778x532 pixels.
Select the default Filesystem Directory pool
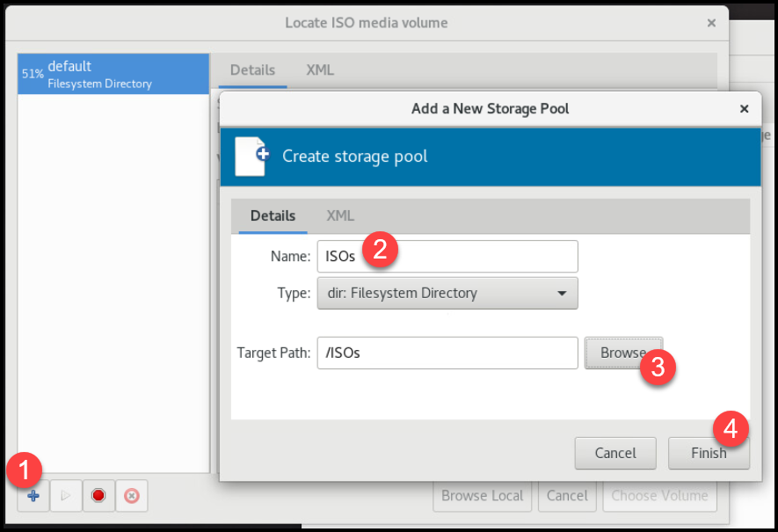pos(113,74)
